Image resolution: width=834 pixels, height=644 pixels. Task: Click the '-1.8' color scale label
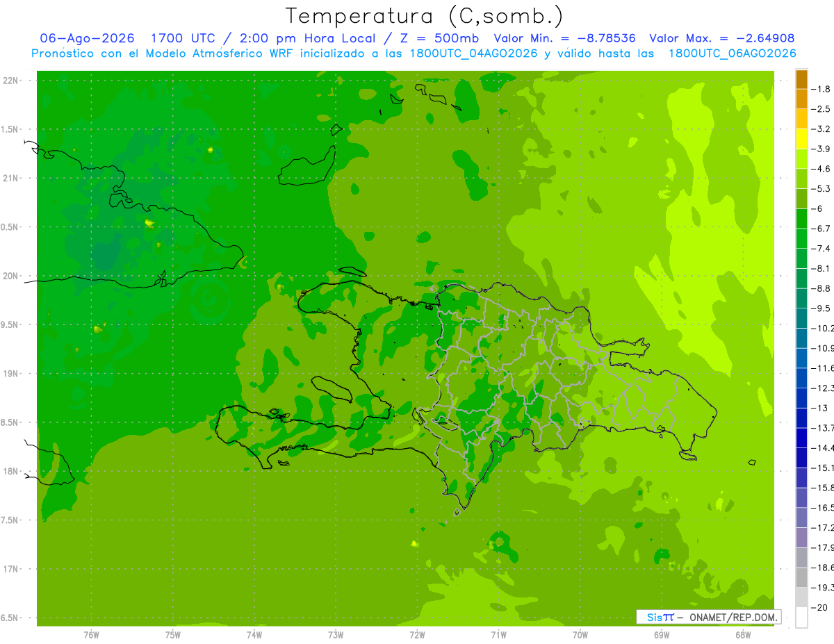(821, 90)
